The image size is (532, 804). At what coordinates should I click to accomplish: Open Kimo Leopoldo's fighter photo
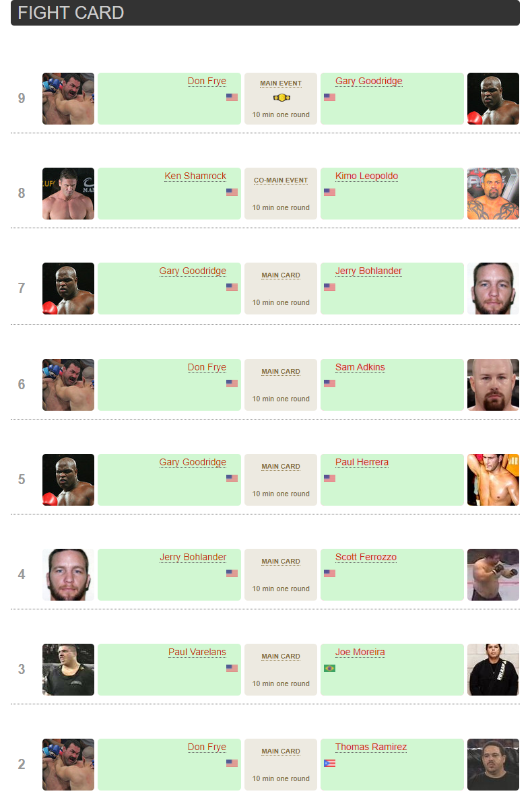coord(493,193)
